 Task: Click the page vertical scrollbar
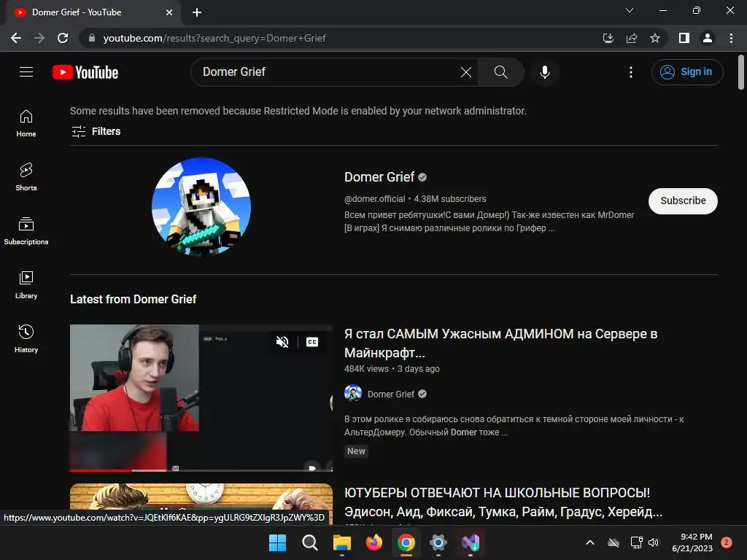[x=741, y=72]
